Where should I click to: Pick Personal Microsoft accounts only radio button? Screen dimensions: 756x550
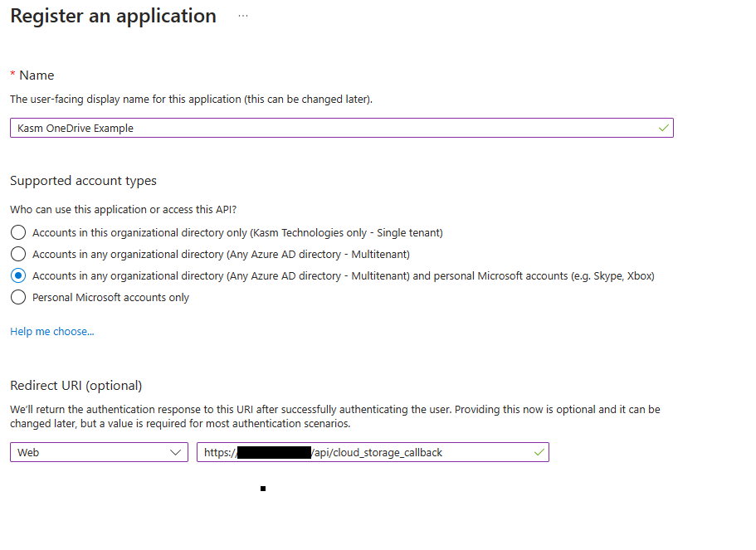[18, 297]
